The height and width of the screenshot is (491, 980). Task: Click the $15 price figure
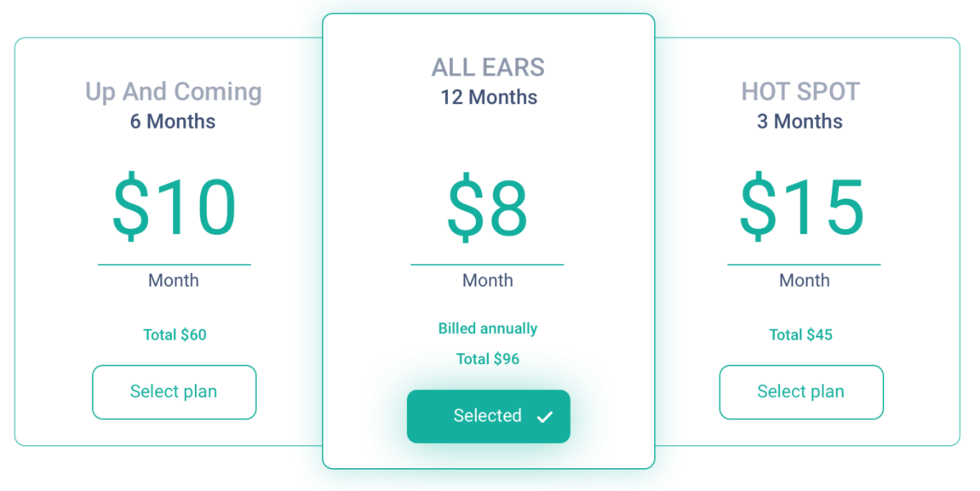coord(801,208)
